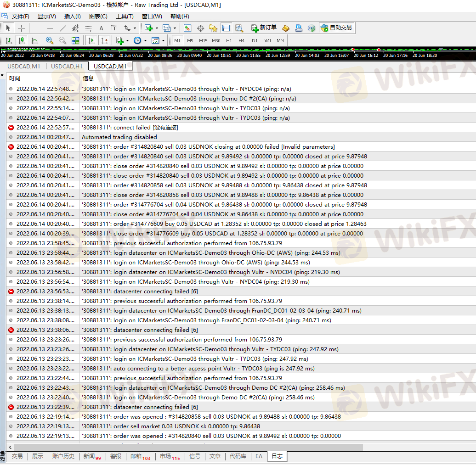Screen dimensions: 476x465
Task: Open the cloud hosting icon
Action: (x=299, y=28)
